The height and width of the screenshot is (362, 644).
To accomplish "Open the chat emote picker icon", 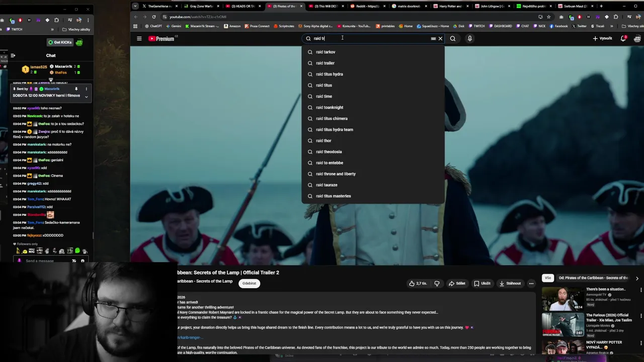I will [x=83, y=260].
